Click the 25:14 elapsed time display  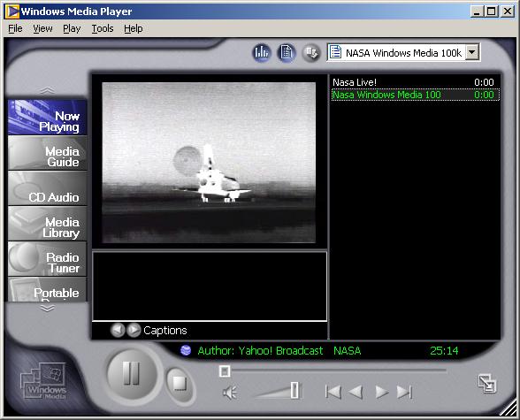[444, 350]
